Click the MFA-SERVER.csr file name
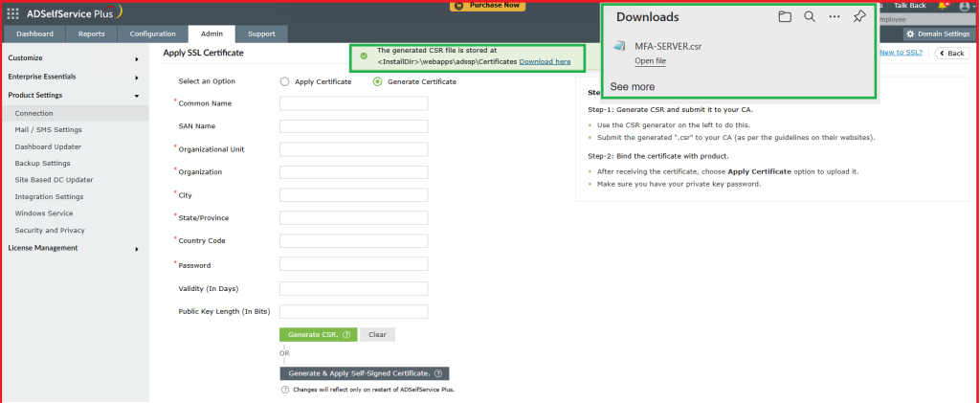The image size is (980, 403). 668,46
